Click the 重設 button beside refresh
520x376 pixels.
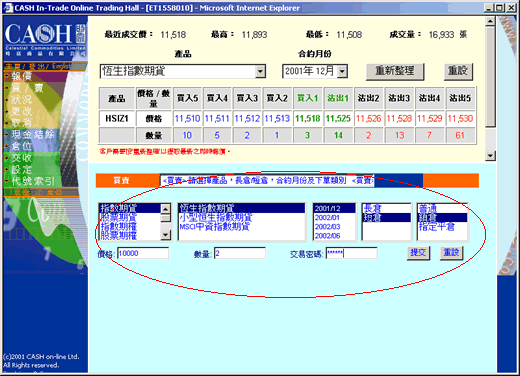pyautogui.click(x=458, y=71)
